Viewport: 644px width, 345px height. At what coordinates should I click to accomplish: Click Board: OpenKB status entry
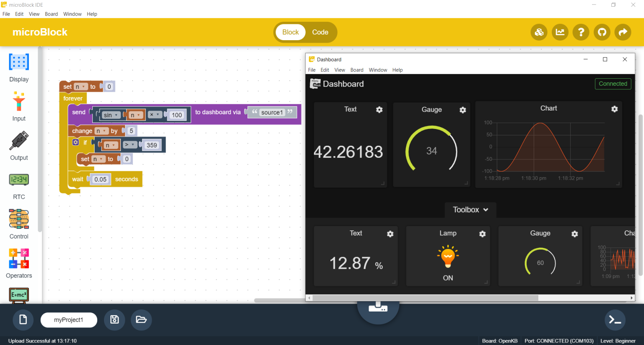coord(500,341)
